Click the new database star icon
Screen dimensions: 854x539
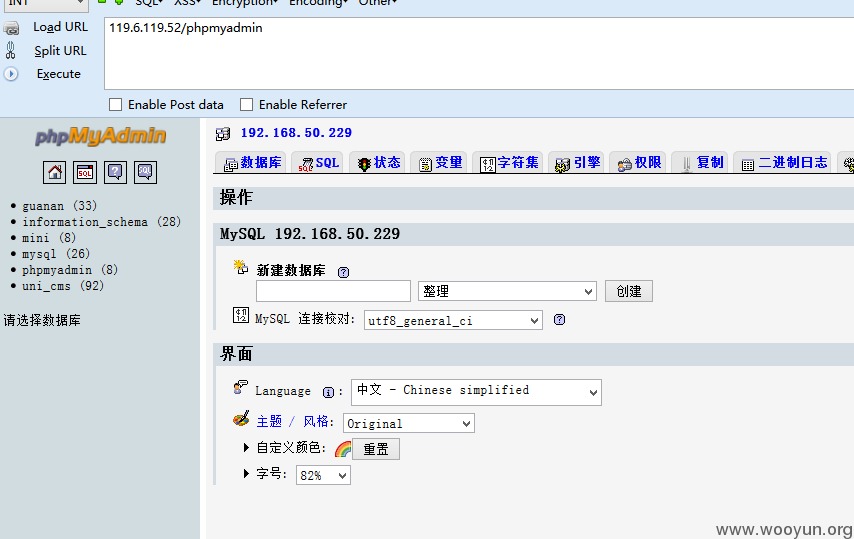[x=241, y=267]
